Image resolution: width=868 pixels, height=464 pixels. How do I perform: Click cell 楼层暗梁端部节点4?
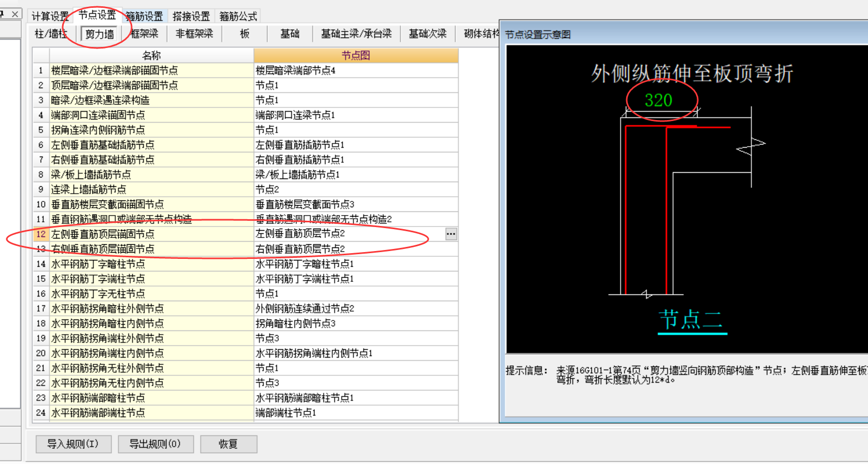356,70
